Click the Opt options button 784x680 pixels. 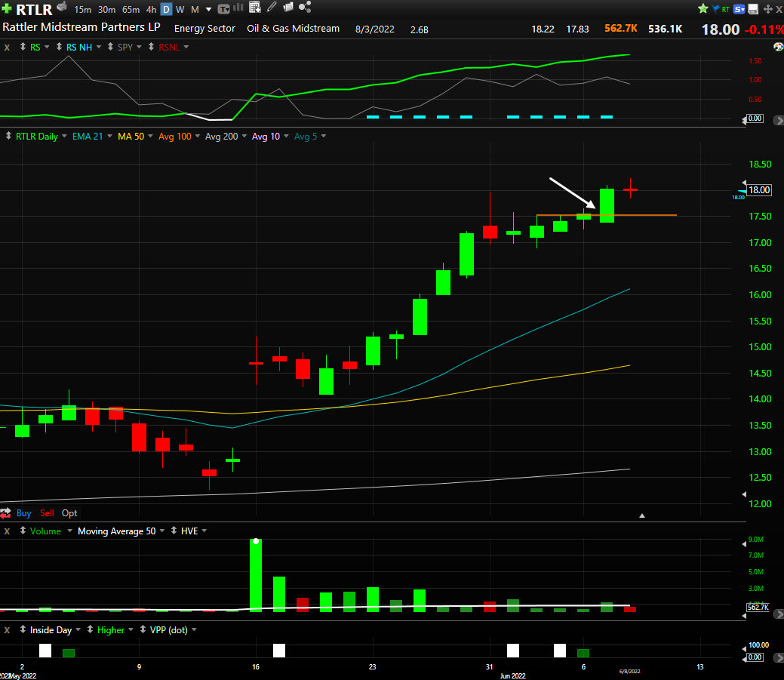point(69,513)
